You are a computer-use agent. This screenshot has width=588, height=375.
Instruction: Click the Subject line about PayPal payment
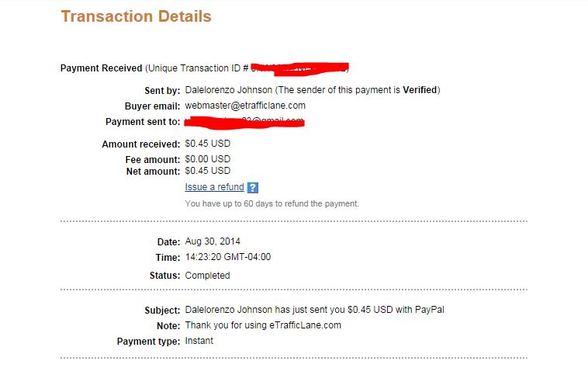point(315,310)
